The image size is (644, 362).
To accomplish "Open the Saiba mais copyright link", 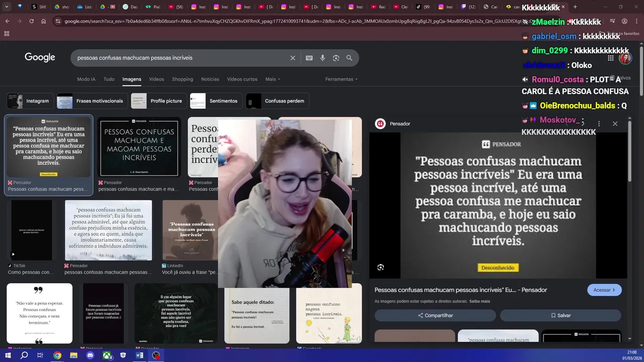I will point(479,302).
